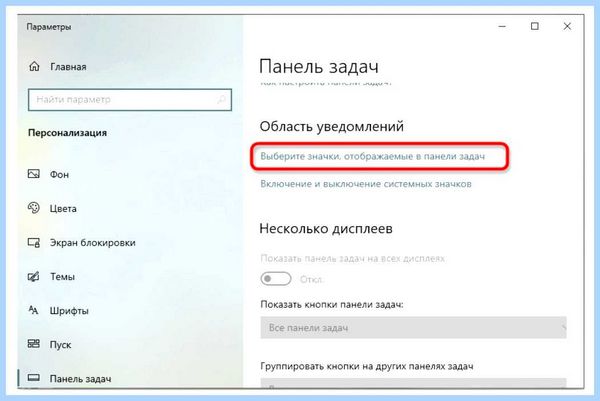Click the font icon beside Шрифты

(x=34, y=310)
